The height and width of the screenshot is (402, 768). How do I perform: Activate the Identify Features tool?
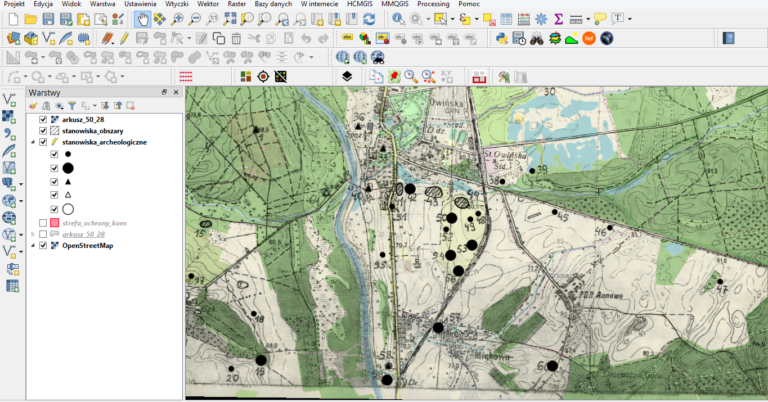click(x=398, y=19)
